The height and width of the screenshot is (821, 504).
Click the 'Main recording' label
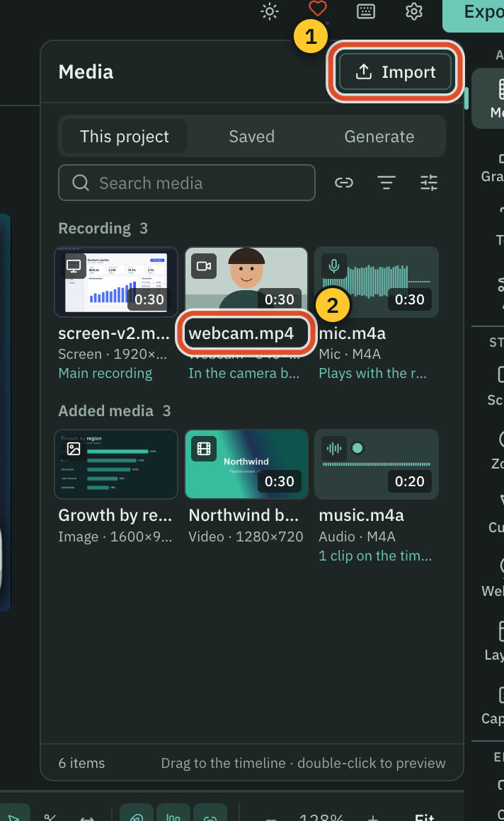pos(105,373)
